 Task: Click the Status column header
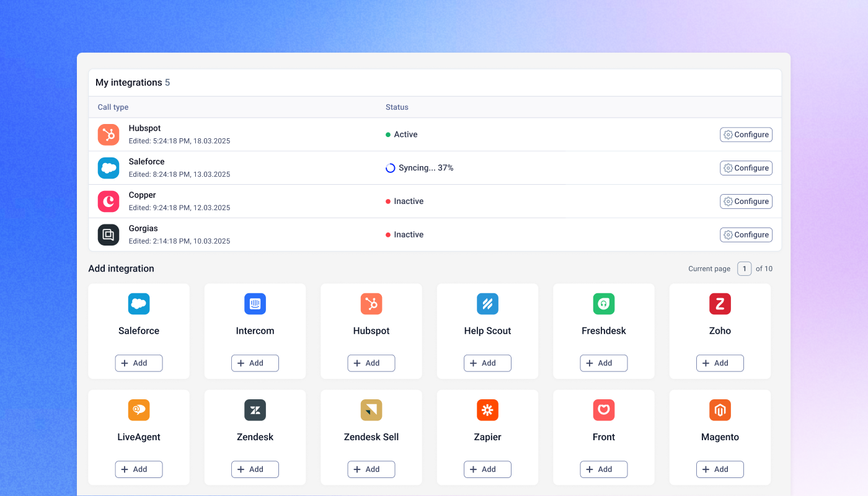tap(397, 107)
